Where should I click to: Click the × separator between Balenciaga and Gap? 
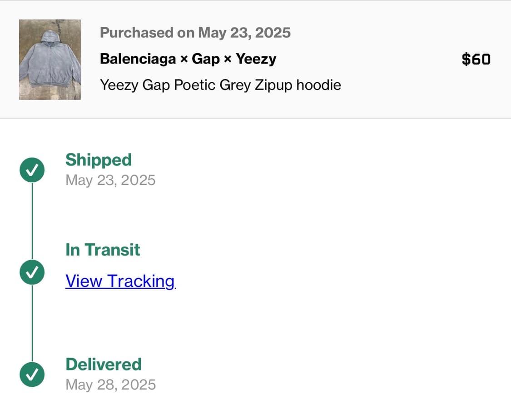click(184, 60)
